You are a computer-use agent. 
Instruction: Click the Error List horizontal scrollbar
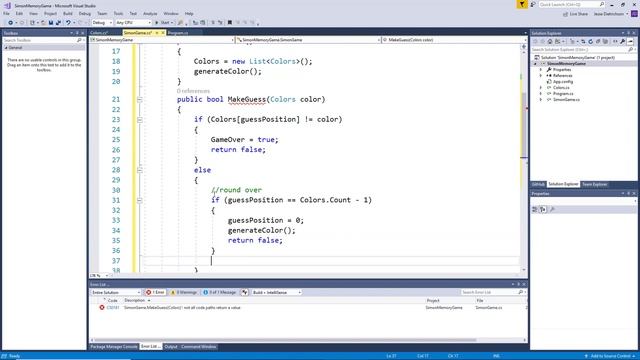[285, 340]
